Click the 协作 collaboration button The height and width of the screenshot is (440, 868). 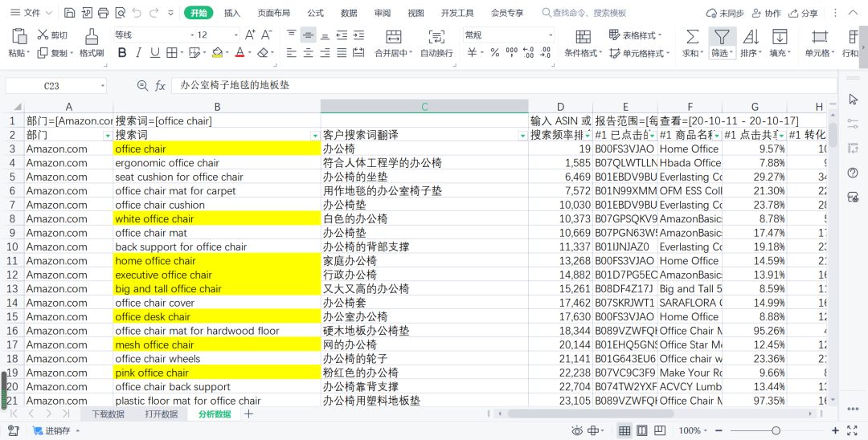pos(766,13)
